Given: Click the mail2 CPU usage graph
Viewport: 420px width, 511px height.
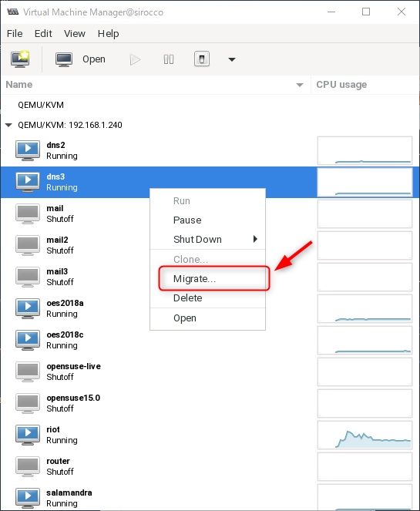Looking at the screenshot, I should click(x=365, y=245).
